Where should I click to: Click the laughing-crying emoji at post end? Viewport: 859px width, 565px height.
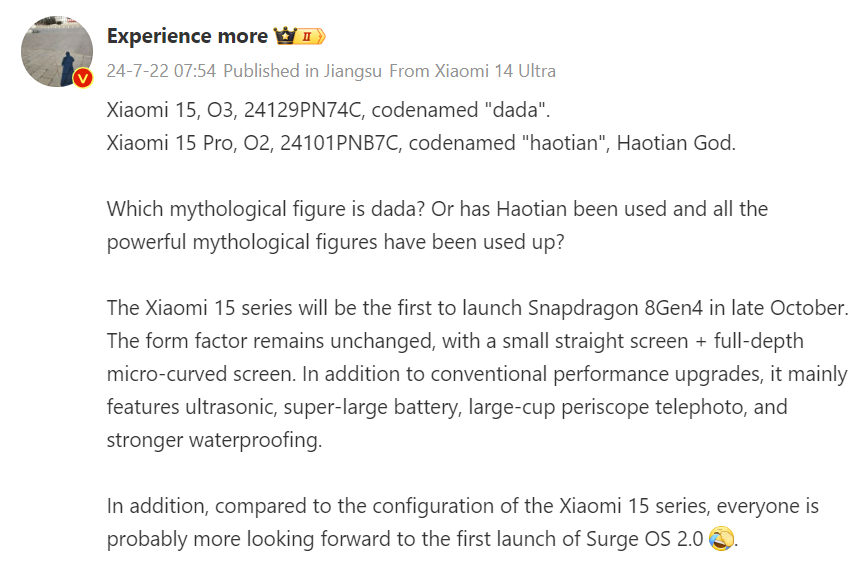(x=721, y=539)
